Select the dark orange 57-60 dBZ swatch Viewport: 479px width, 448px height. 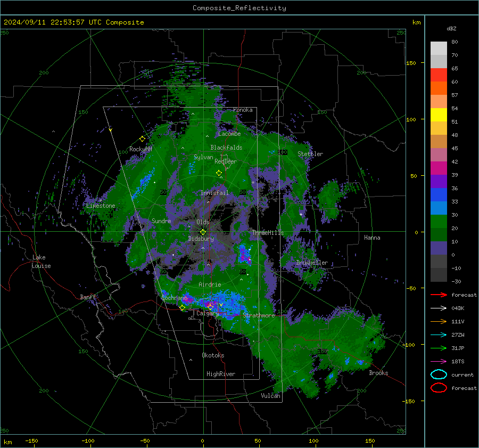pos(439,88)
